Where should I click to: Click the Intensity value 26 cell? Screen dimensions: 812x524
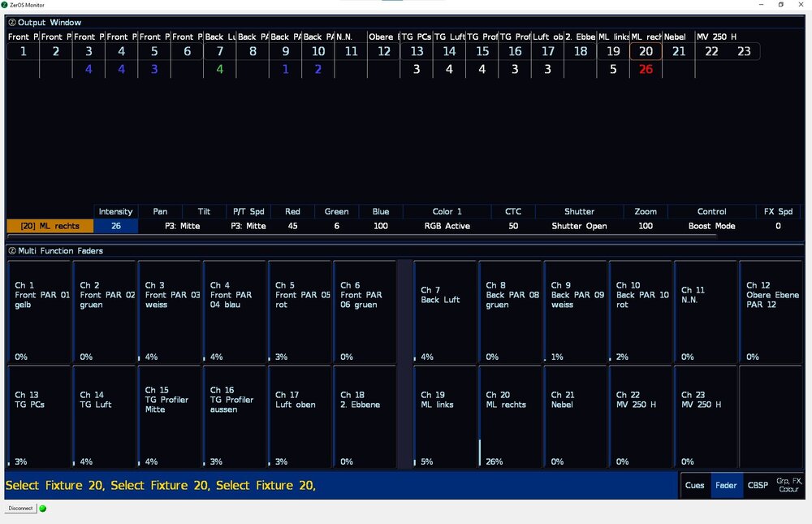[116, 226]
